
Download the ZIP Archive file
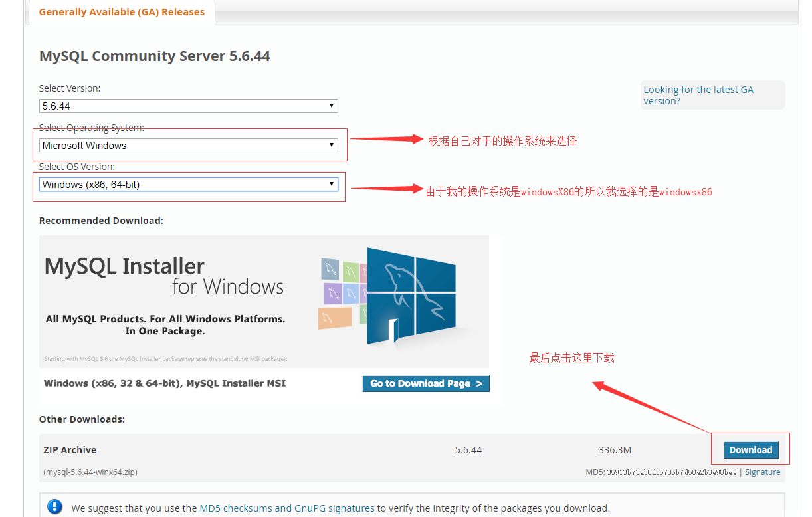pyautogui.click(x=751, y=450)
